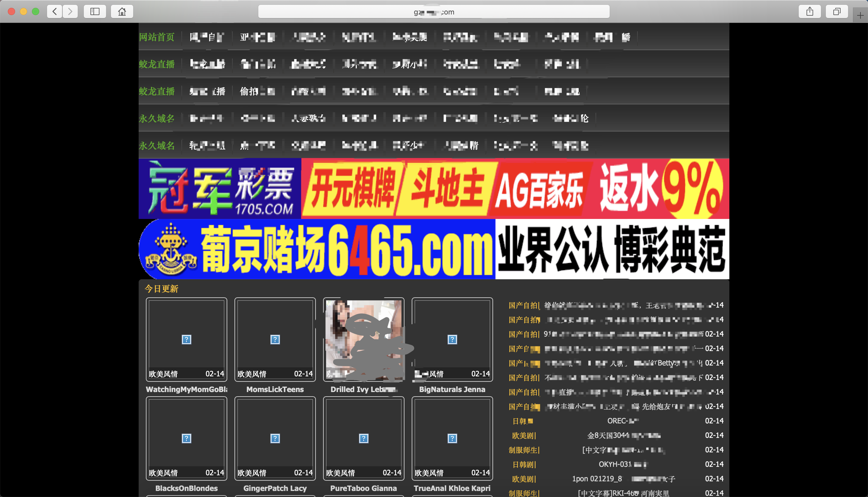This screenshot has height=497, width=868.
Task: Open the OREC- entry in the update list
Action: [623, 421]
